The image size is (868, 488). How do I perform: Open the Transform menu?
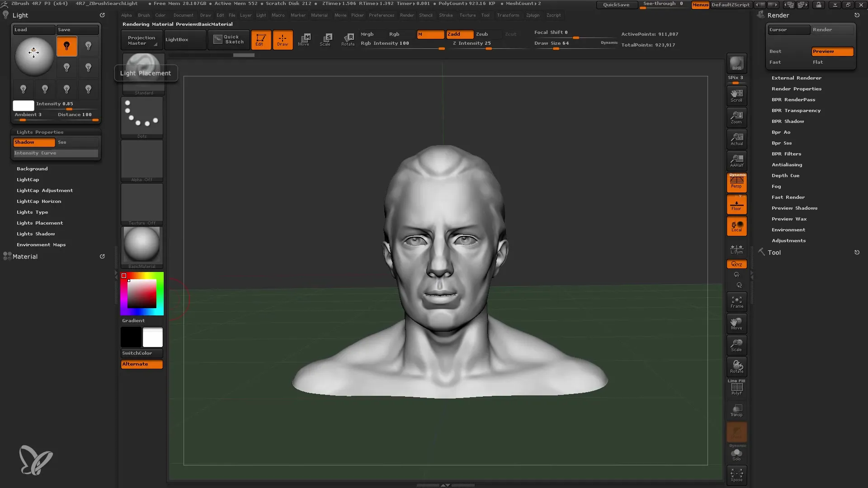(508, 15)
